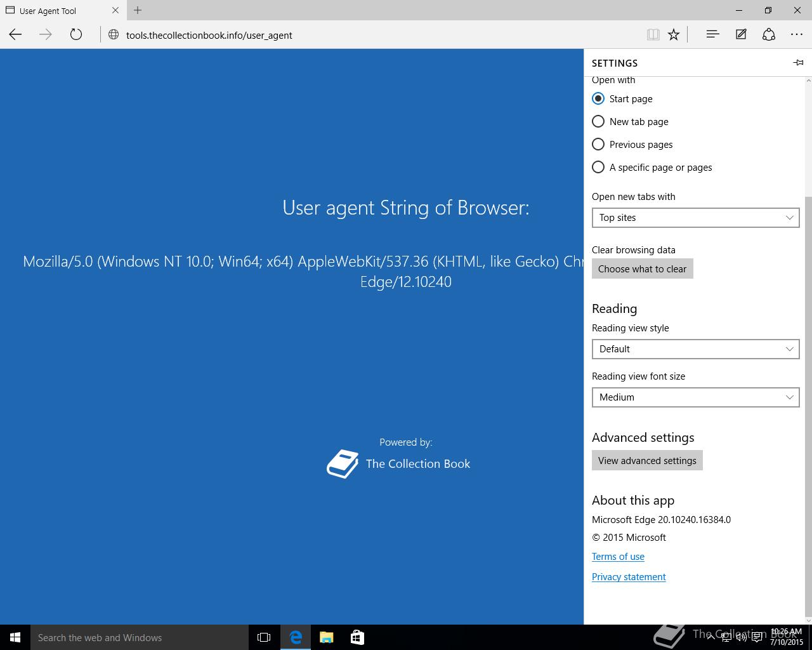Expand Open new tabs with dropdown

point(695,218)
